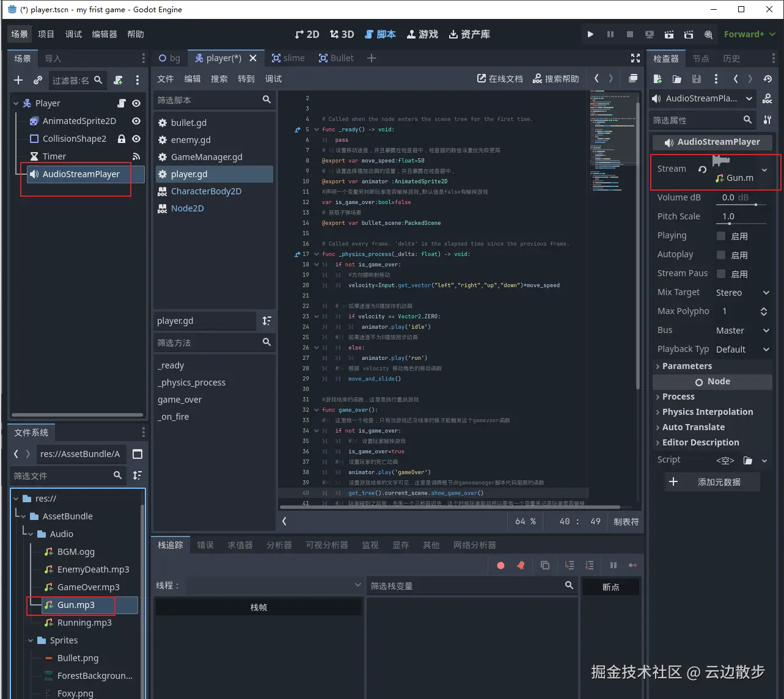Expand the Physics Interpolation section
Image resolution: width=784 pixels, height=699 pixels.
713,412
